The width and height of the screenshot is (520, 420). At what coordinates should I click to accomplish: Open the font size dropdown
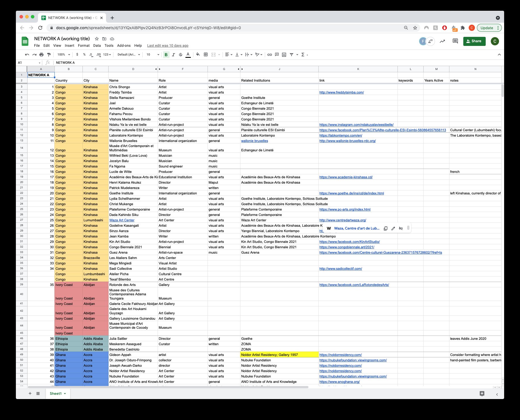(x=153, y=55)
